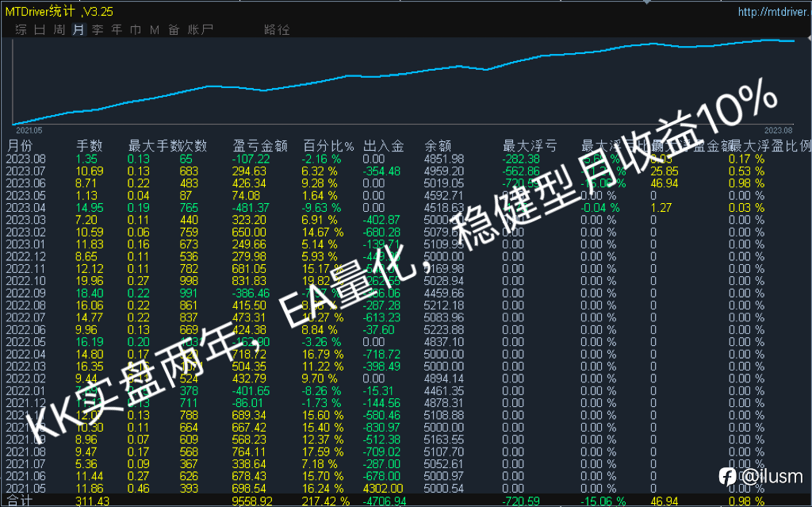Click the 合计 totals row label

(19, 501)
